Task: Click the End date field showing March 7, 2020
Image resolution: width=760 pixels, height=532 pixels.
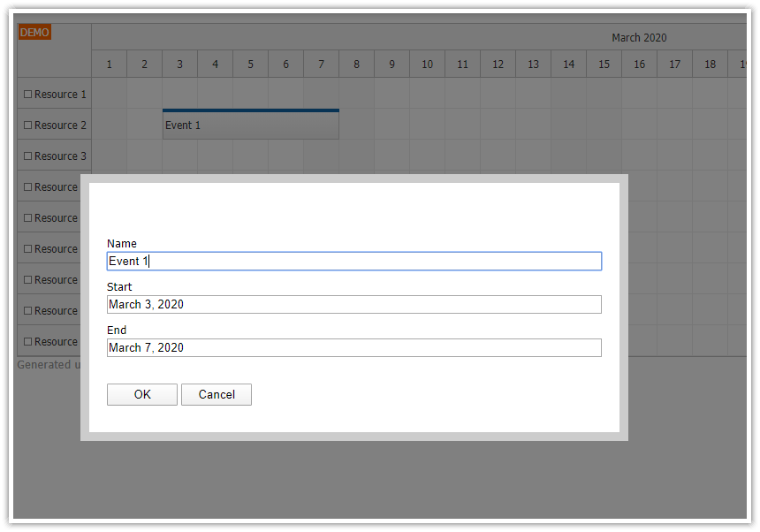Action: 353,347
